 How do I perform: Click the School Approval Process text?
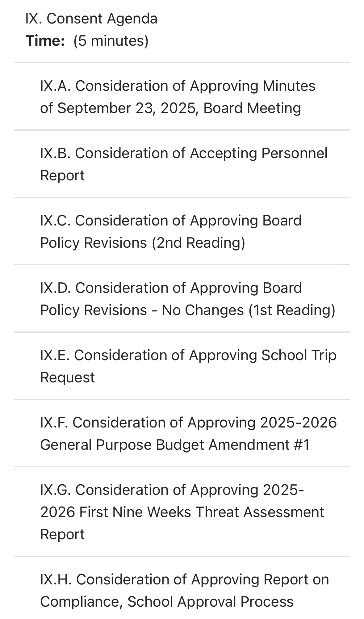point(210,602)
